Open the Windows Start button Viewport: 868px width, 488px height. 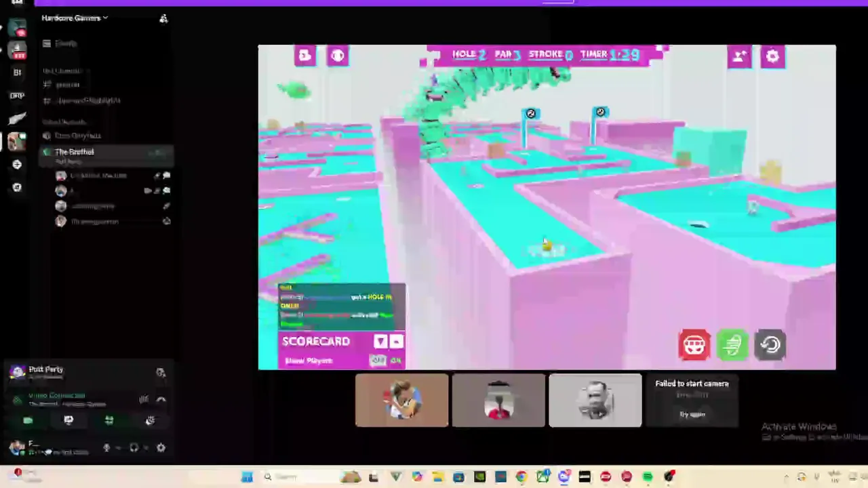click(247, 477)
